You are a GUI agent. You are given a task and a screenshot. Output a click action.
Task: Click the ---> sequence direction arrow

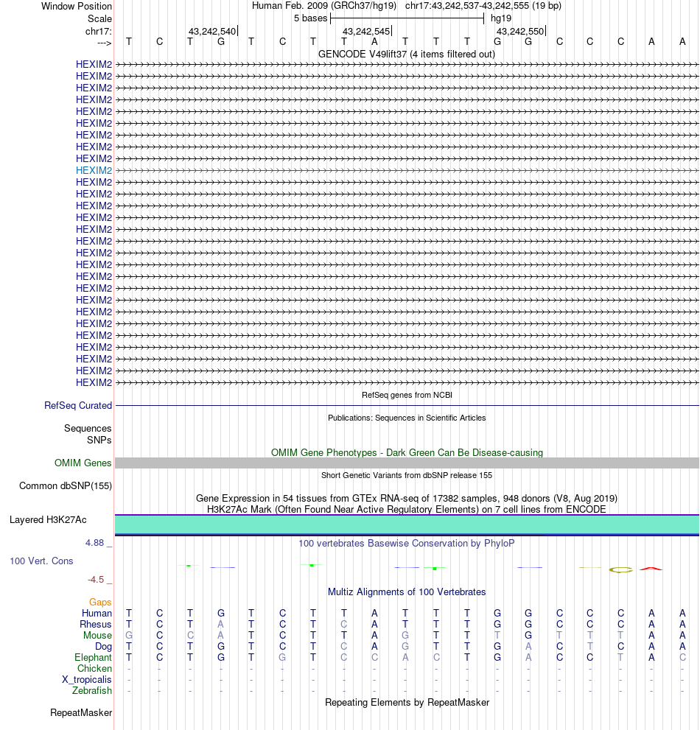[105, 43]
